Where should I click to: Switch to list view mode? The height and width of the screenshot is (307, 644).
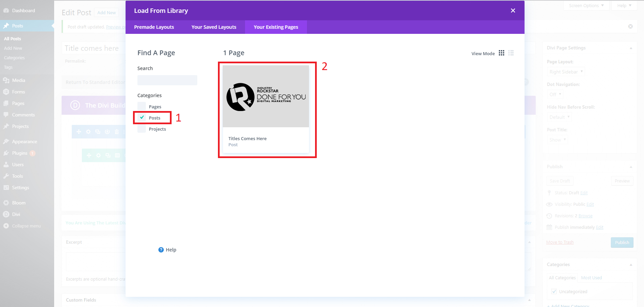pos(511,53)
